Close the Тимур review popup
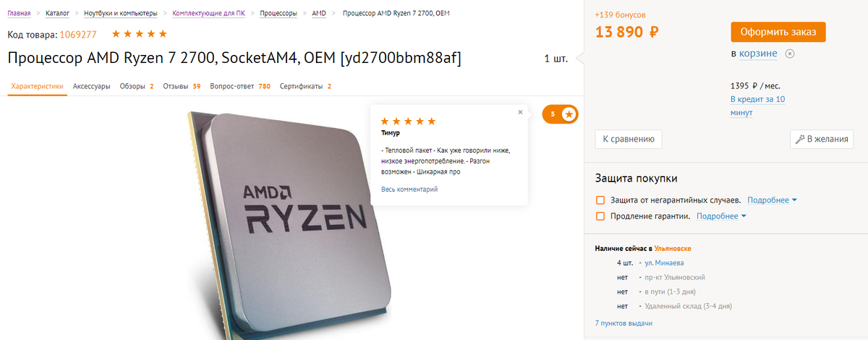868x340 pixels. (x=519, y=112)
